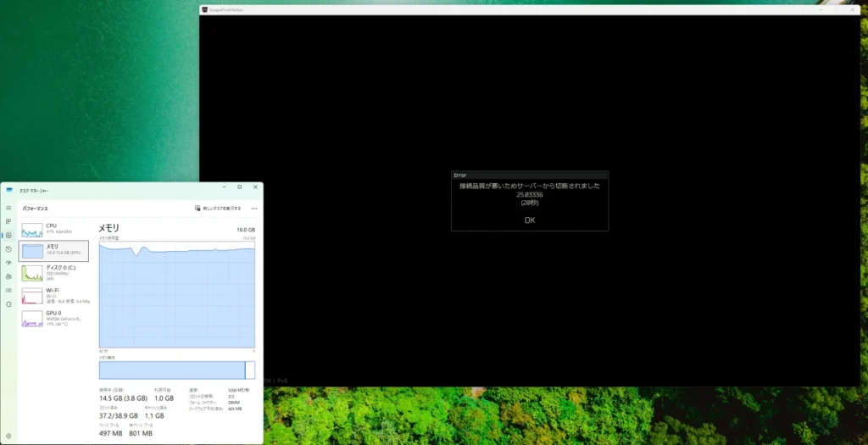Select the GPU 0 performance entry
The width and height of the screenshot is (868, 445).
(x=53, y=317)
